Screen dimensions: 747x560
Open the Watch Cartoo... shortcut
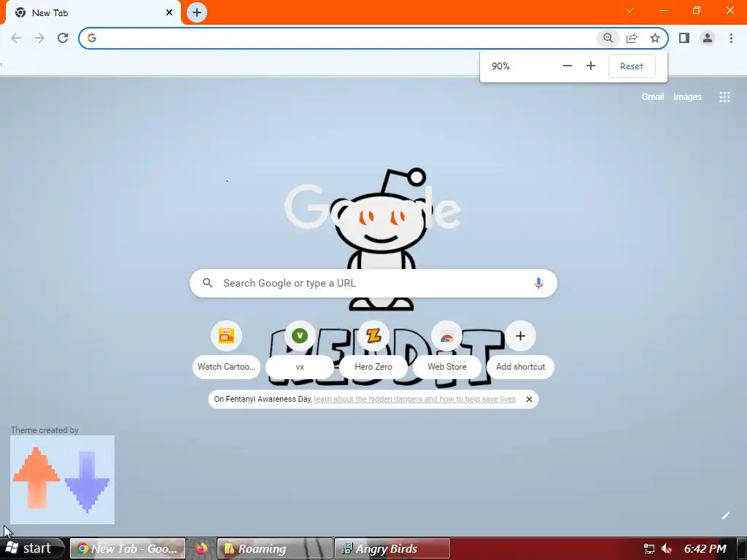(x=226, y=350)
